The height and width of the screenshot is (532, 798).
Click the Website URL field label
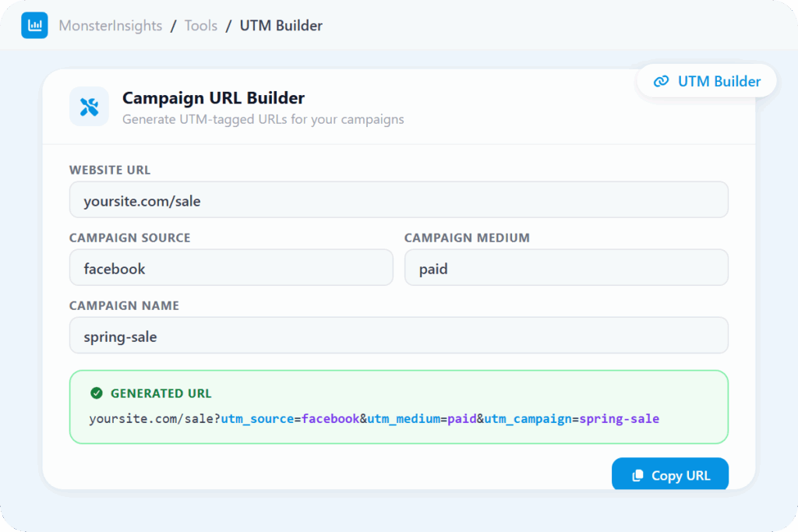click(110, 170)
